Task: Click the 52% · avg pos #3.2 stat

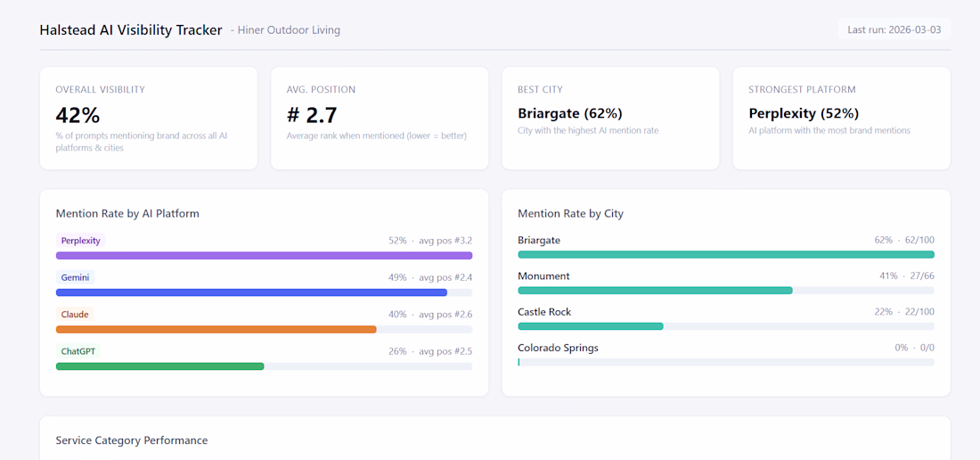Action: coord(430,241)
